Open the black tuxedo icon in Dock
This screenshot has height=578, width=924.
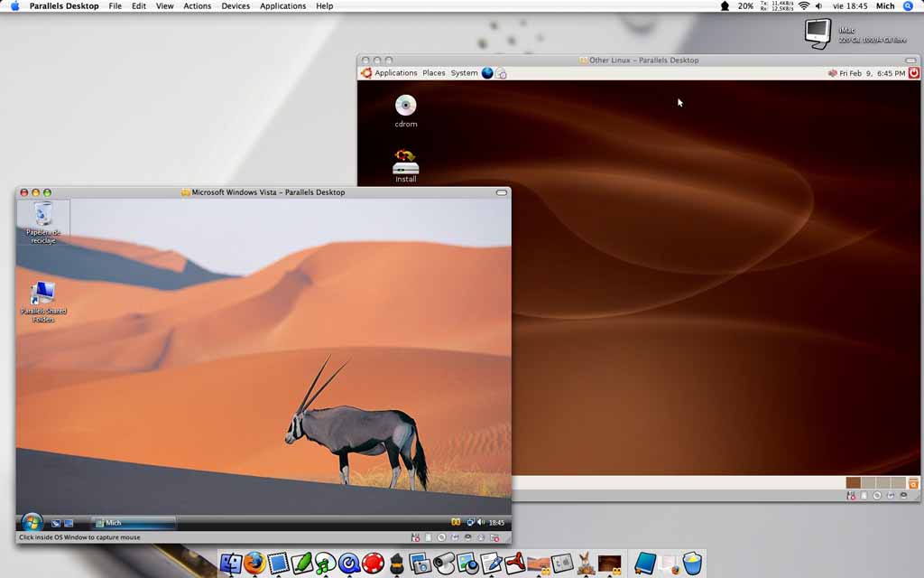397,564
